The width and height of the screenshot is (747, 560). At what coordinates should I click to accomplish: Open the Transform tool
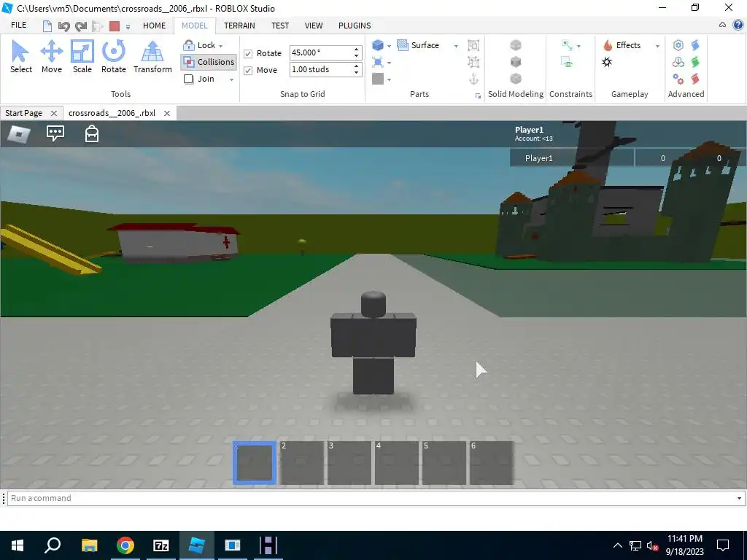tap(152, 56)
